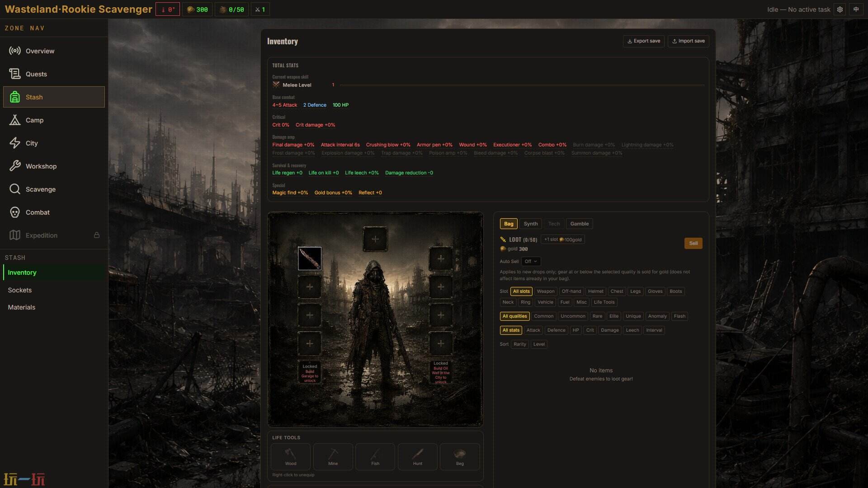Go to Camp tent icon
Screen dimensions: 868x488
pyautogui.click(x=15, y=120)
